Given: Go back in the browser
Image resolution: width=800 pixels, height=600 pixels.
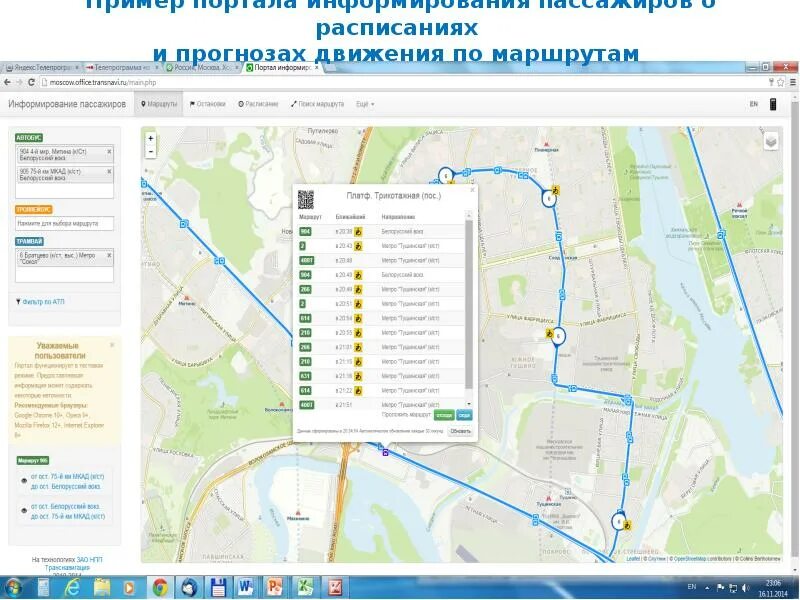Looking at the screenshot, I should (7, 82).
